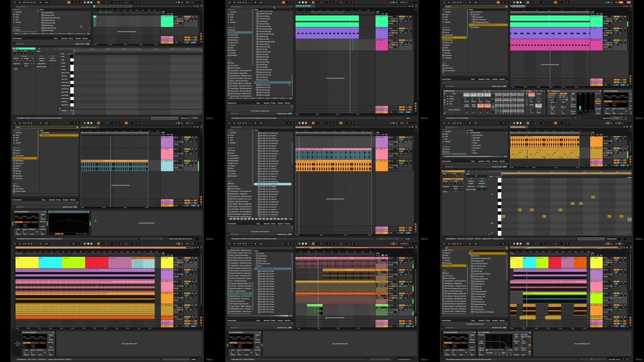The width and height of the screenshot is (644, 362).
Task: Click Reverse in the drum editor's Notes panel
Action: 42,58
